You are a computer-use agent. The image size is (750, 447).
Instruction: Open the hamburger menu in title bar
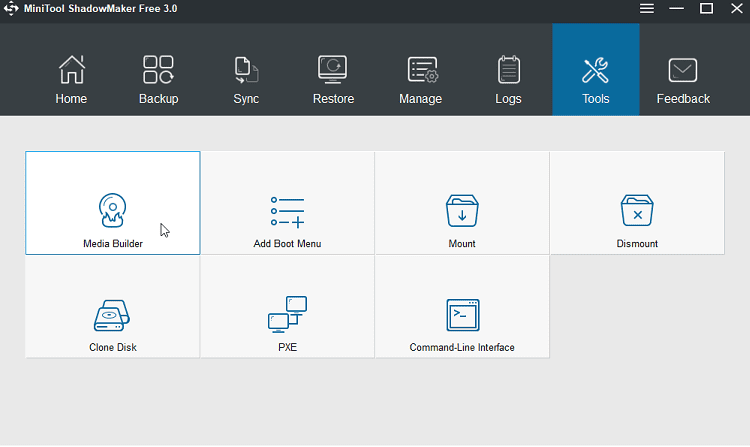(x=647, y=9)
